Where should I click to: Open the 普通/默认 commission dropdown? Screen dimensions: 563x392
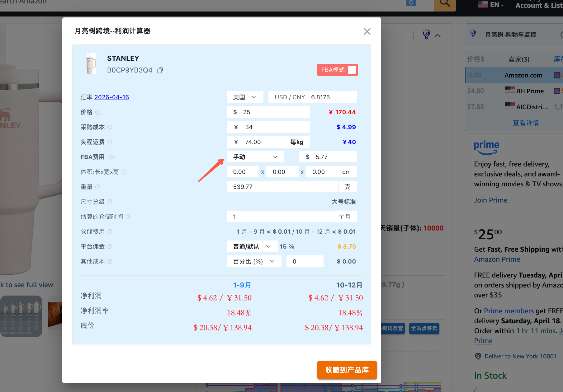coord(252,247)
